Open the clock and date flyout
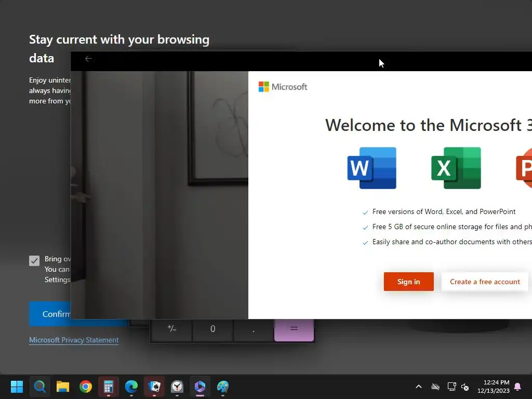The height and width of the screenshot is (399, 532). coord(494,387)
